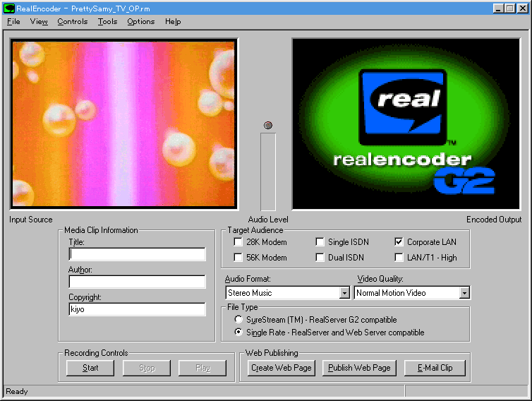Click the RealEncoder title bar app icon
Viewport: 532px width, 401px height.
click(x=9, y=8)
